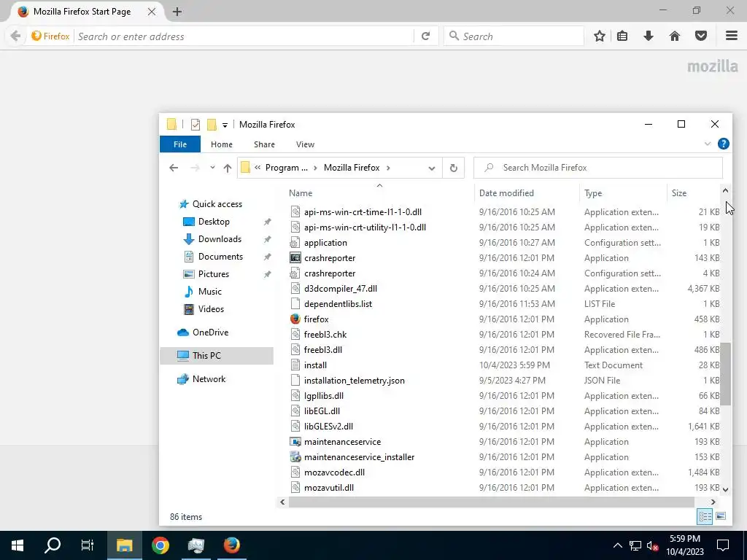
Task: Sort by Date modified column header
Action: tap(527, 192)
